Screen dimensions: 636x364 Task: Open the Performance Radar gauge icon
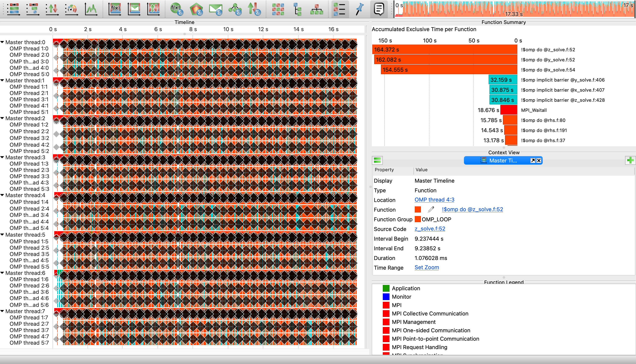click(72, 9)
